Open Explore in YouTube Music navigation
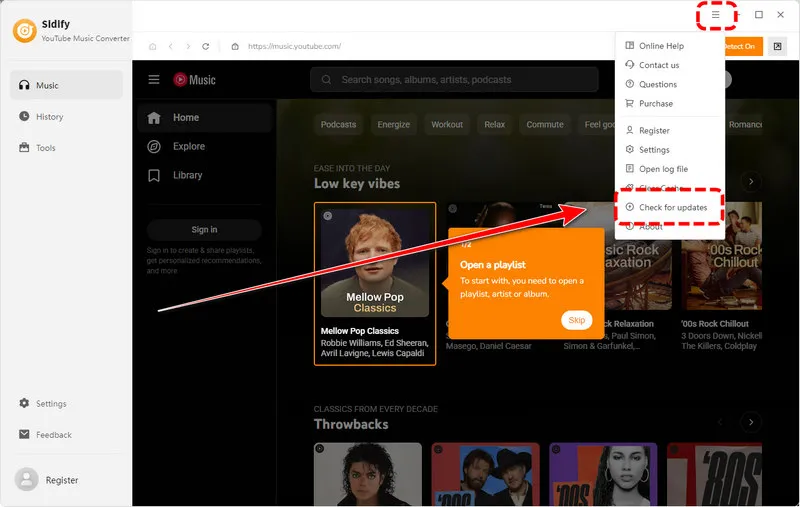The height and width of the screenshot is (507, 800). [204, 146]
